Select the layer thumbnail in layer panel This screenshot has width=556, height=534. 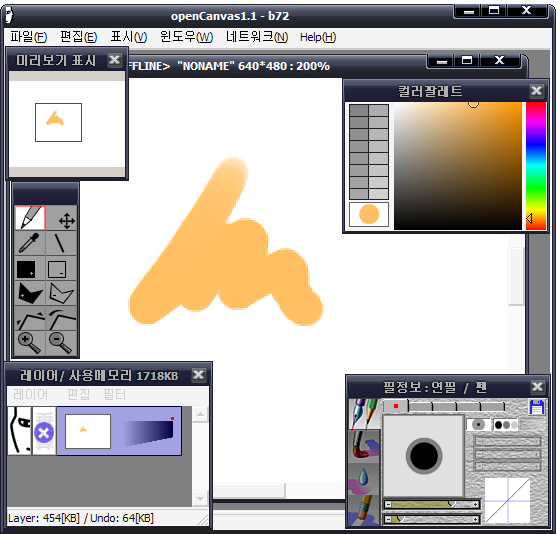click(88, 431)
